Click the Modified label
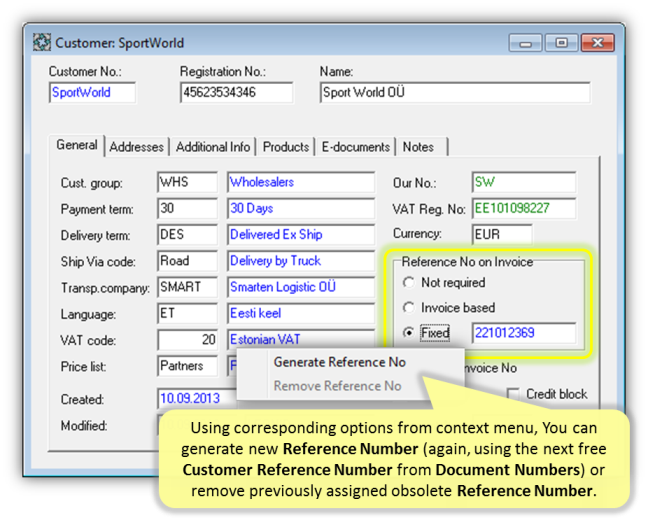Screen dimensions: 648x520 pyautogui.click(x=84, y=425)
